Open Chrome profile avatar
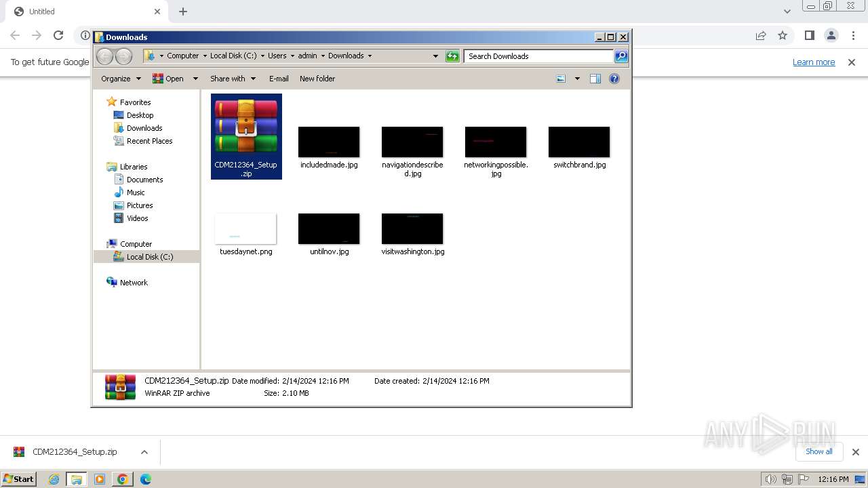This screenshot has height=488, width=868. (831, 35)
